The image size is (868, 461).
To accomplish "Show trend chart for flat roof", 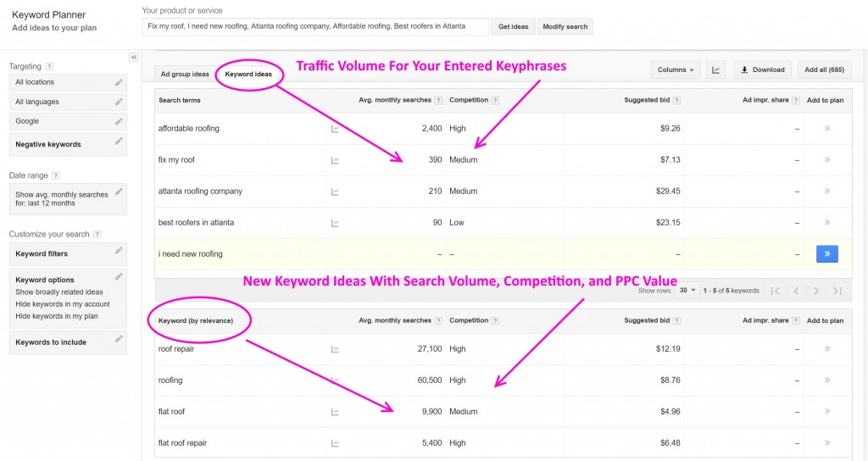I will (x=335, y=412).
